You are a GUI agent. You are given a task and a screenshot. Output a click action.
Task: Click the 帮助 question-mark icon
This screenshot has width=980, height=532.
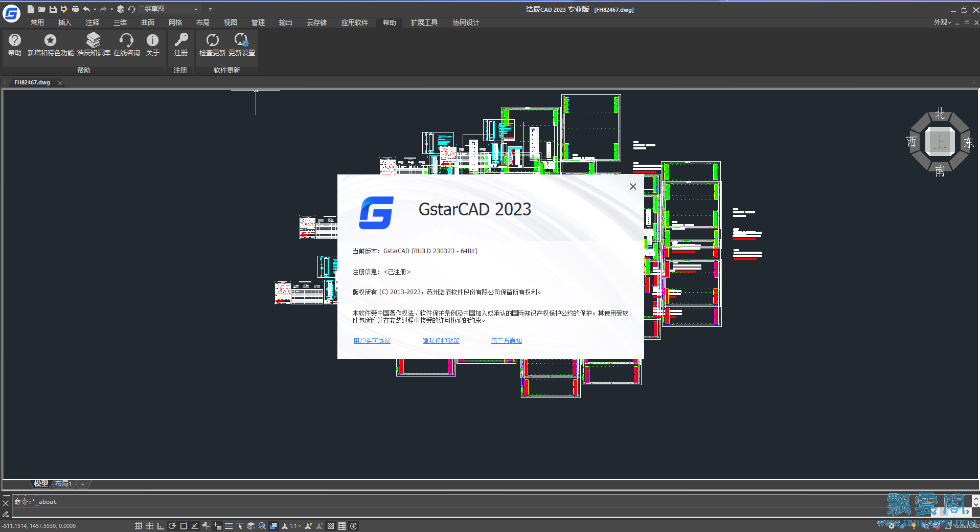pos(15,40)
